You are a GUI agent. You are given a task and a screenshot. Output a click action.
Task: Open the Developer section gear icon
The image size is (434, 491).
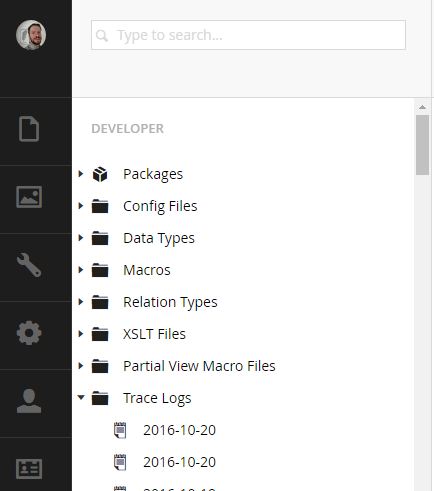tap(29, 333)
